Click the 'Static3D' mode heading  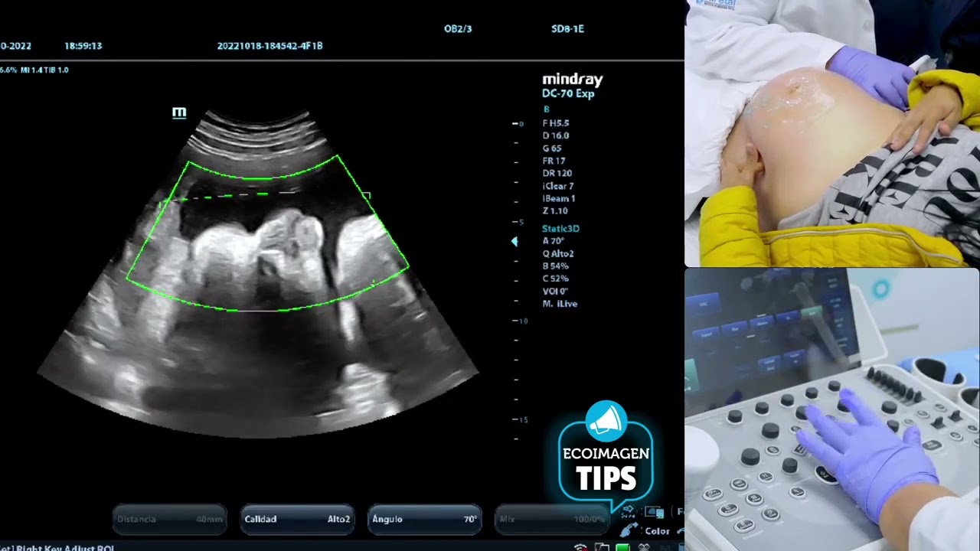coord(560,229)
